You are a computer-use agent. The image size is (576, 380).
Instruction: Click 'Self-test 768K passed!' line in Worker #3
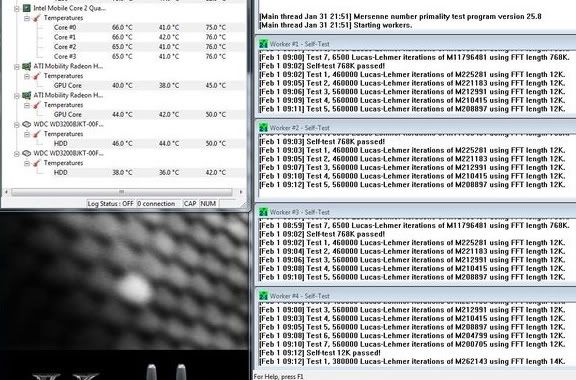pos(322,234)
